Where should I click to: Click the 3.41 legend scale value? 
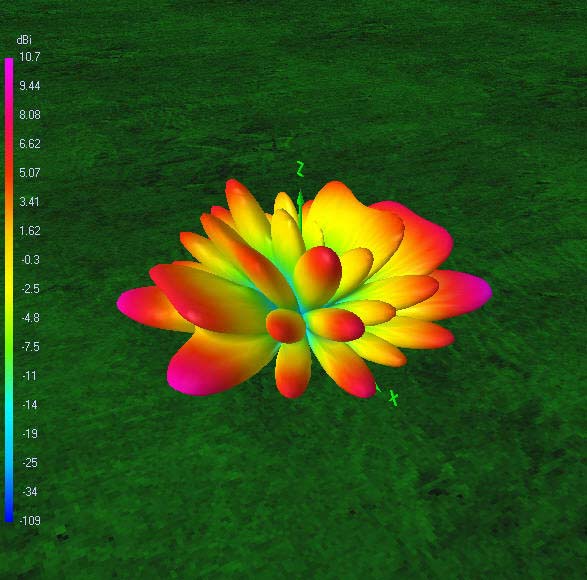(x=30, y=202)
